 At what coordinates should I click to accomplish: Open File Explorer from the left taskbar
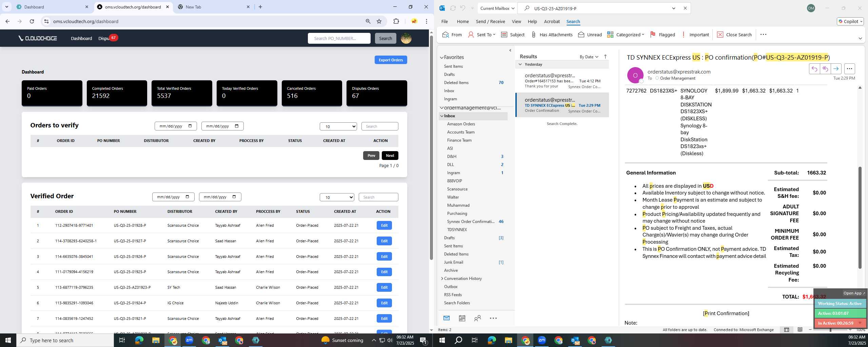156,340
